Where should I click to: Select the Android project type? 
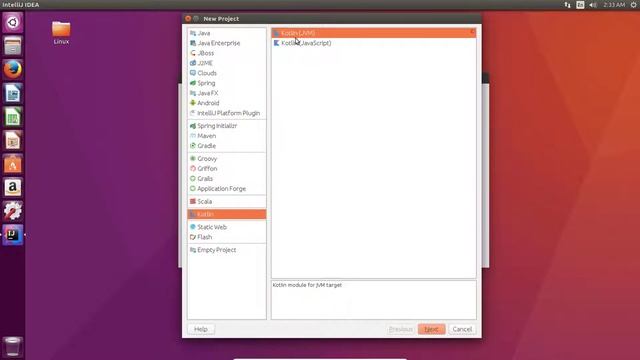[227, 103]
